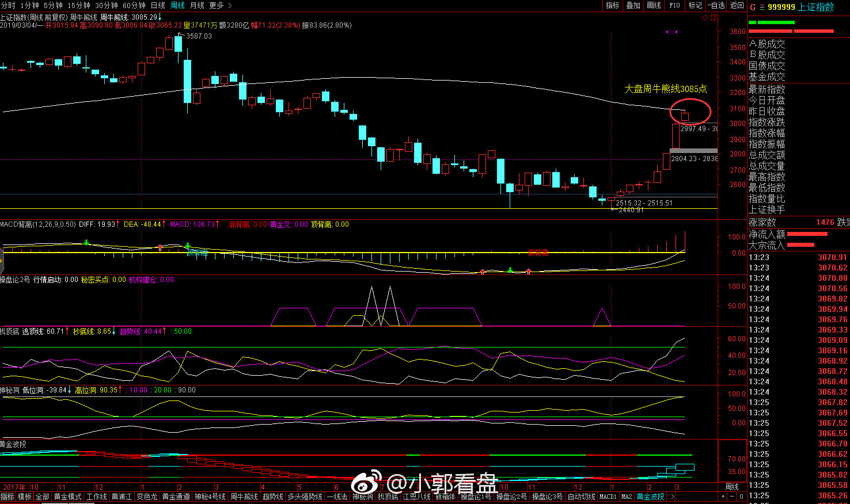The image size is (850, 504).
Task: Click the 0 reset button at bottom right
Action: coord(741,497)
